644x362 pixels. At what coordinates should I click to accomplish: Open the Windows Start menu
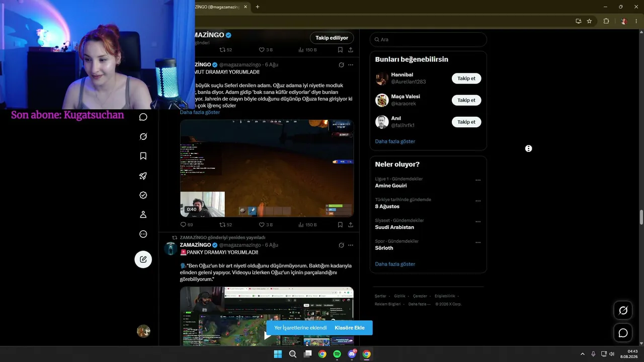click(278, 354)
